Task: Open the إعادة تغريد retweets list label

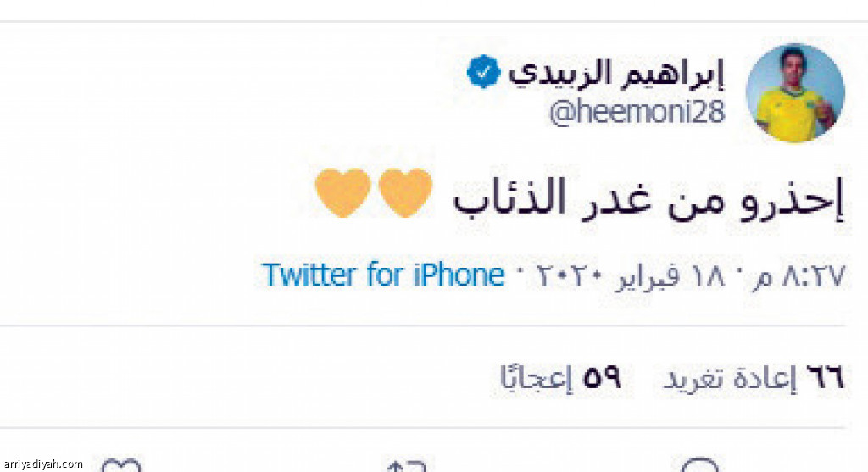Action: 730,379
